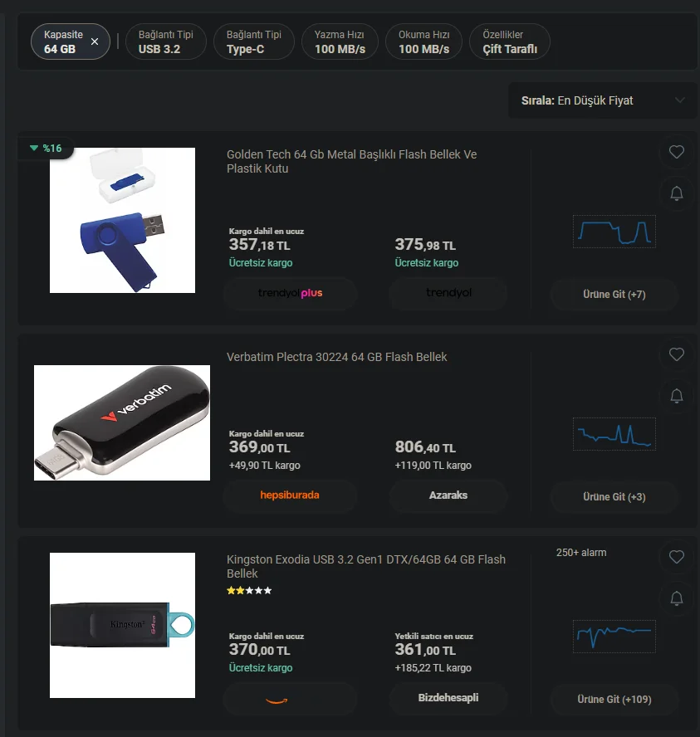
Task: Enable price alarm bell for Verbatim Plectra
Action: [676, 396]
